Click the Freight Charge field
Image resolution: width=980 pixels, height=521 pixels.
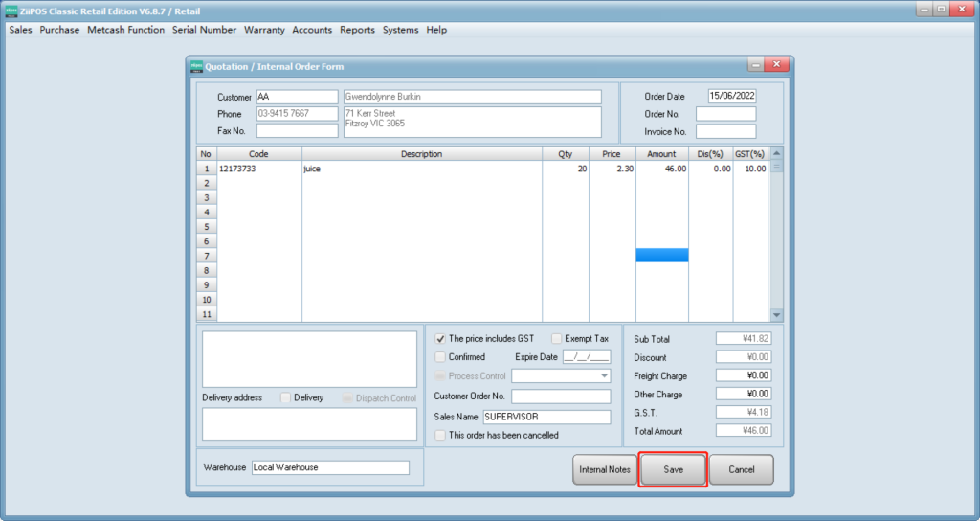tap(744, 375)
